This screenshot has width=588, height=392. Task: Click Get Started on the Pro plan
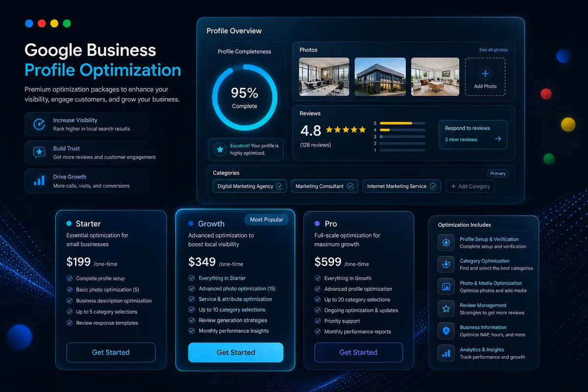tap(359, 352)
